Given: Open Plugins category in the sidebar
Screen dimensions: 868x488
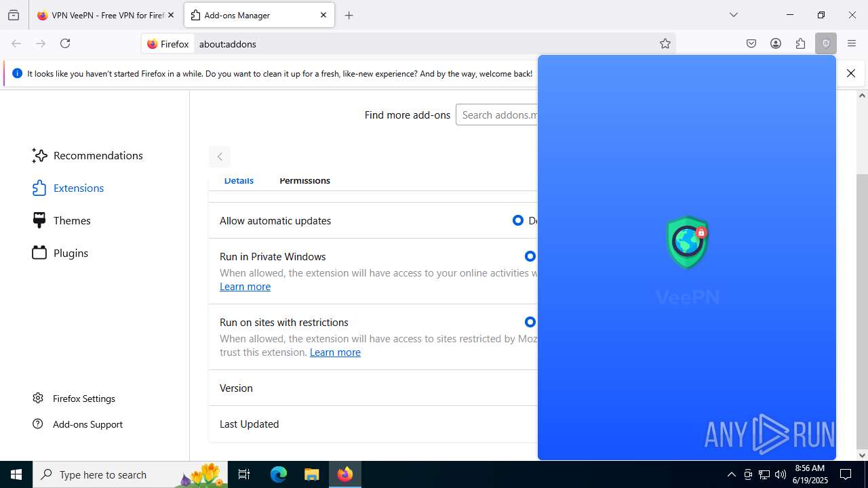Looking at the screenshot, I should pyautogui.click(x=60, y=253).
